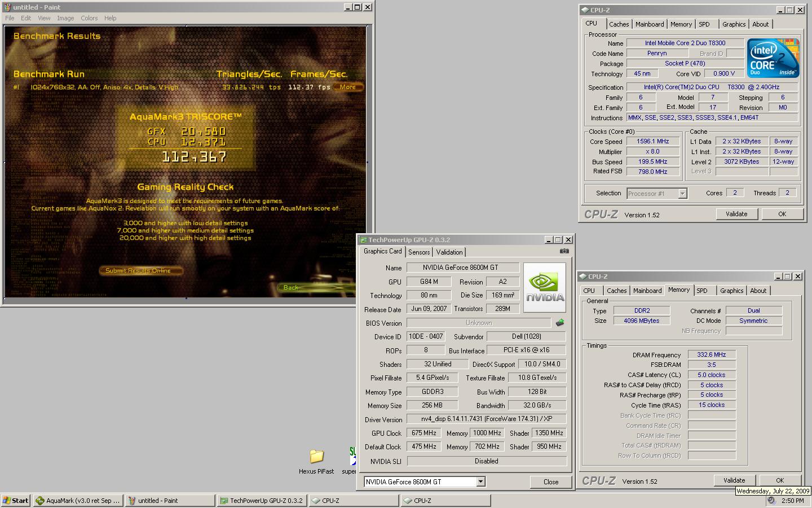Open Paint's Edit menu
This screenshot has width=812, height=508.
(x=26, y=18)
